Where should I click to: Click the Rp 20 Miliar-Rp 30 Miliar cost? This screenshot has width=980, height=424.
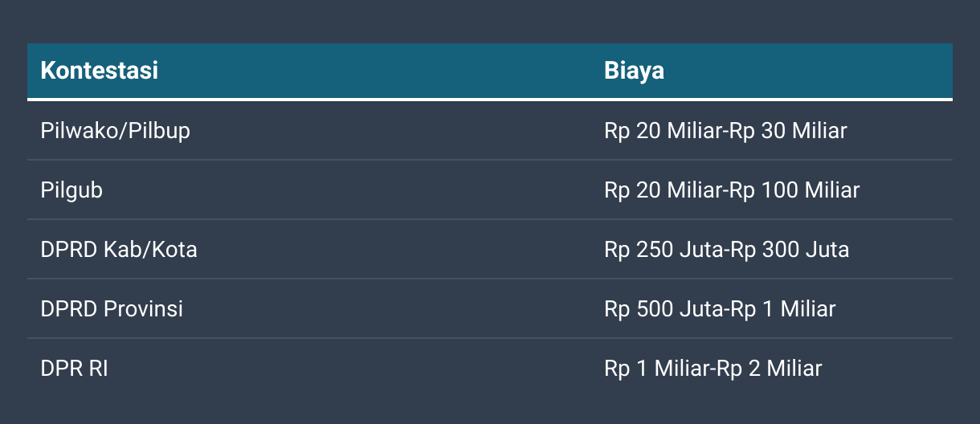coord(725,130)
